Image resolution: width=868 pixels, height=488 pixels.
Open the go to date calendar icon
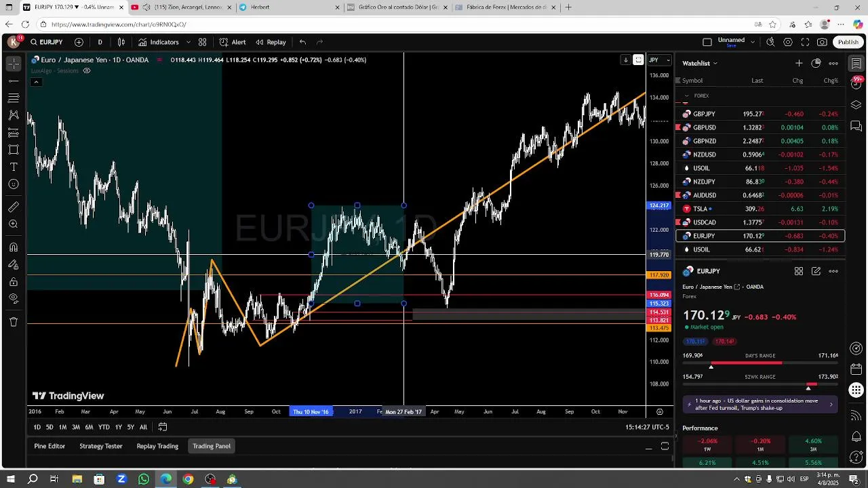pos(163,427)
